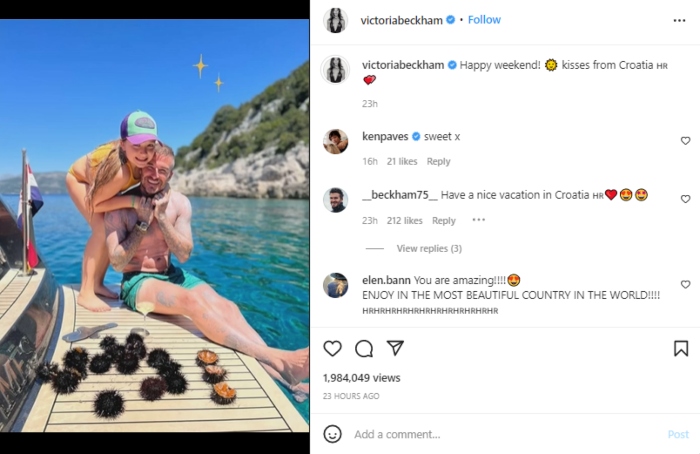Like __beckham75__'s comment
Screen dimensions: 700x454
(685, 200)
